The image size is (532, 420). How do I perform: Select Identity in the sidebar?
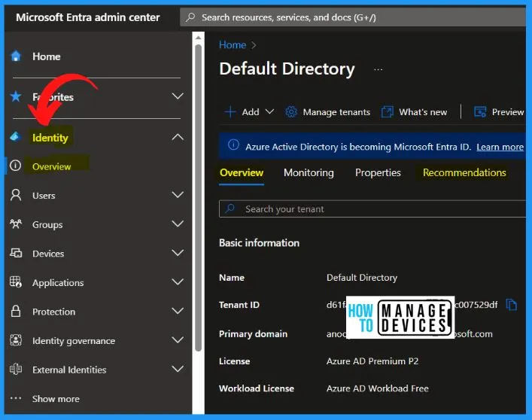[x=50, y=138]
